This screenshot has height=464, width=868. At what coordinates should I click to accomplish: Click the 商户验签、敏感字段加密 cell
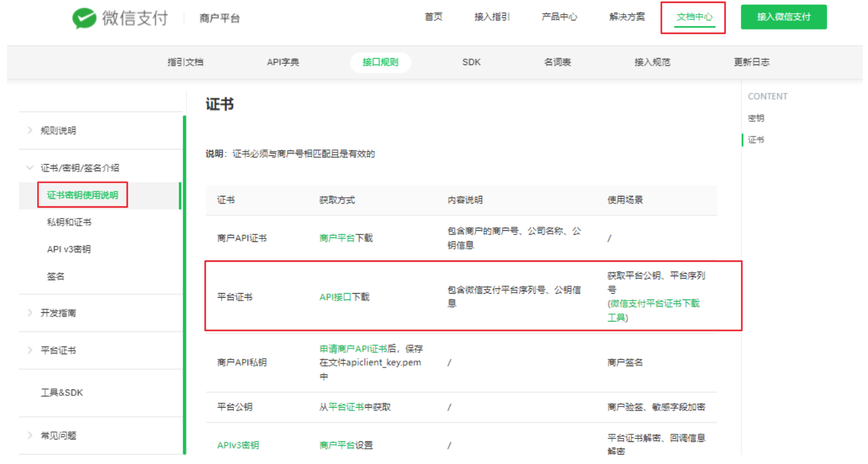point(657,407)
